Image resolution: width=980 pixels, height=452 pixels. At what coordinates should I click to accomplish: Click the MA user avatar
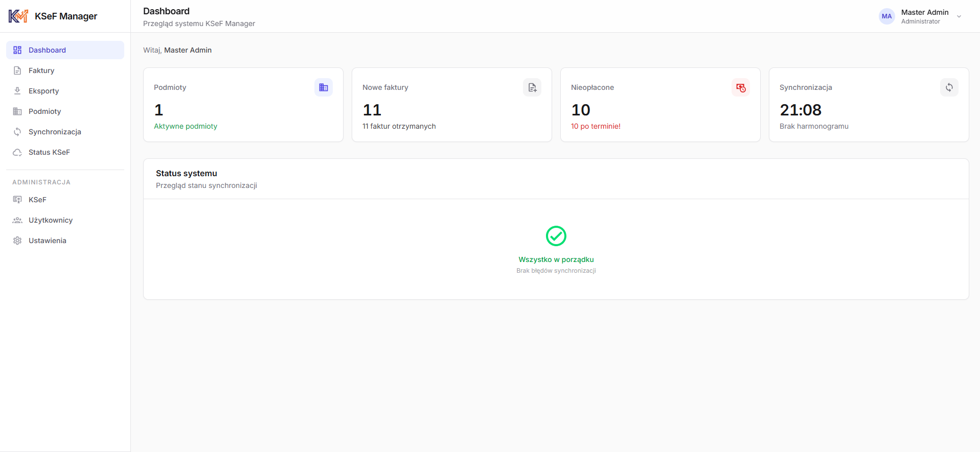click(x=887, y=16)
